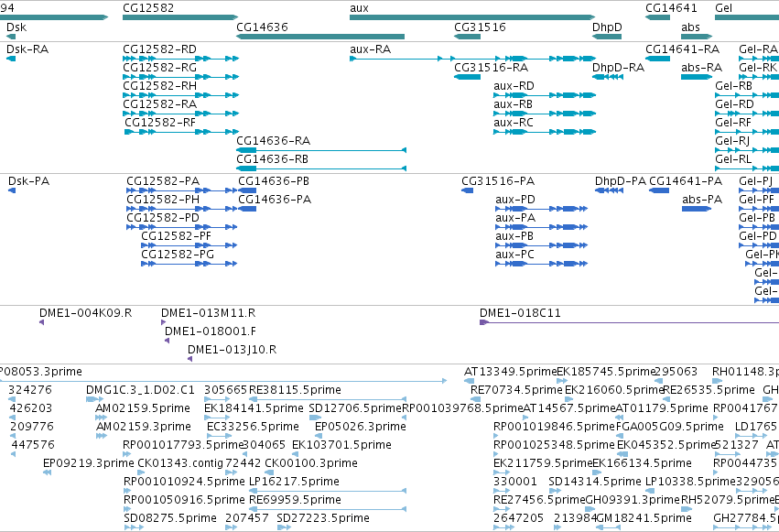Image resolution: width=779 pixels, height=532 pixels.
Task: Select the CG14636 gene feature bar
Action: tap(320, 37)
